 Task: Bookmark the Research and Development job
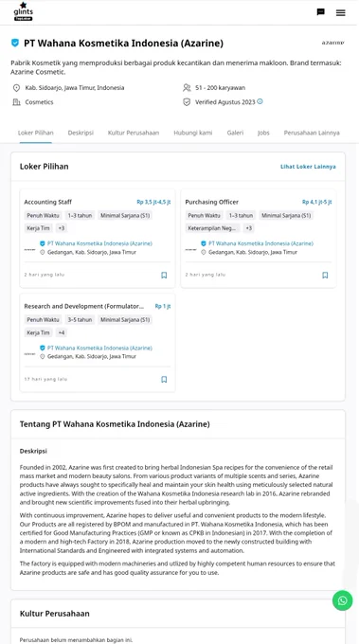coord(164,380)
